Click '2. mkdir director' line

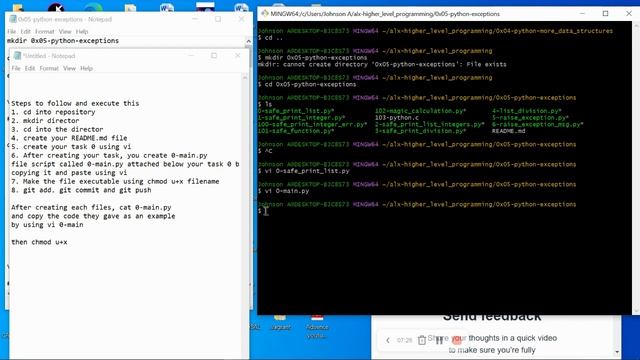[45, 120]
